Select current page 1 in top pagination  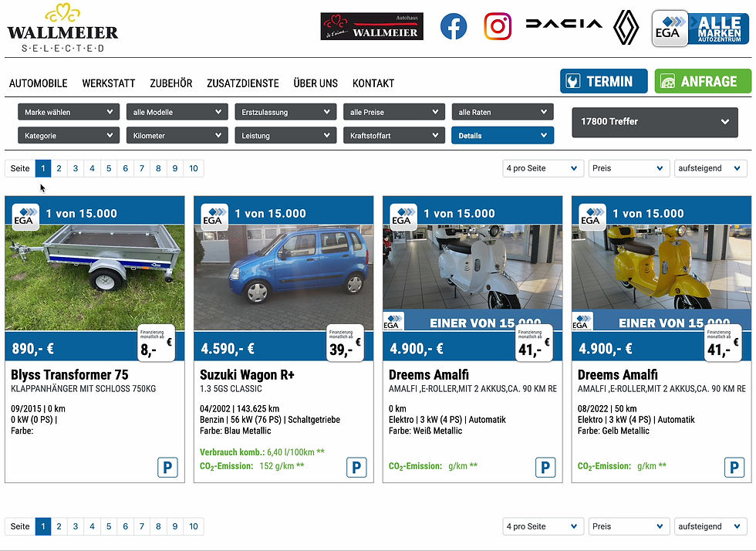(x=43, y=168)
